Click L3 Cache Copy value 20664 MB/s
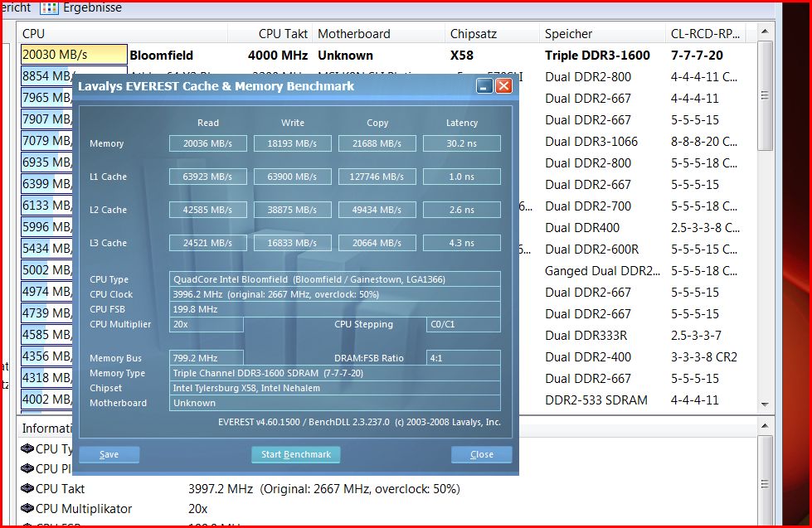Image resolution: width=812 pixels, height=528 pixels. point(377,243)
